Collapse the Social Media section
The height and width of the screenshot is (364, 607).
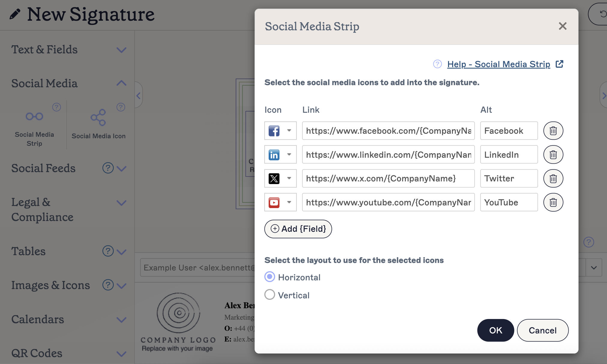121,83
